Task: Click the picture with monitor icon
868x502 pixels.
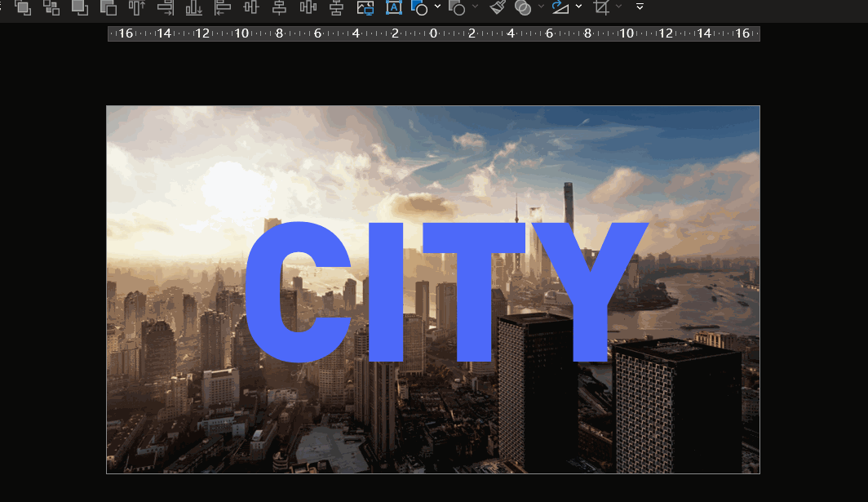Action: click(365, 7)
